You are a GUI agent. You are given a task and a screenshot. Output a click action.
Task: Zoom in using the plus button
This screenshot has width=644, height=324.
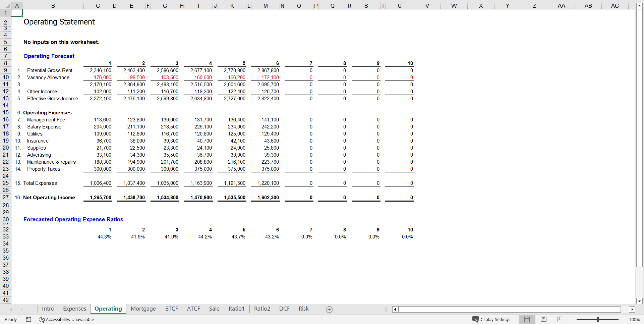[622, 319]
